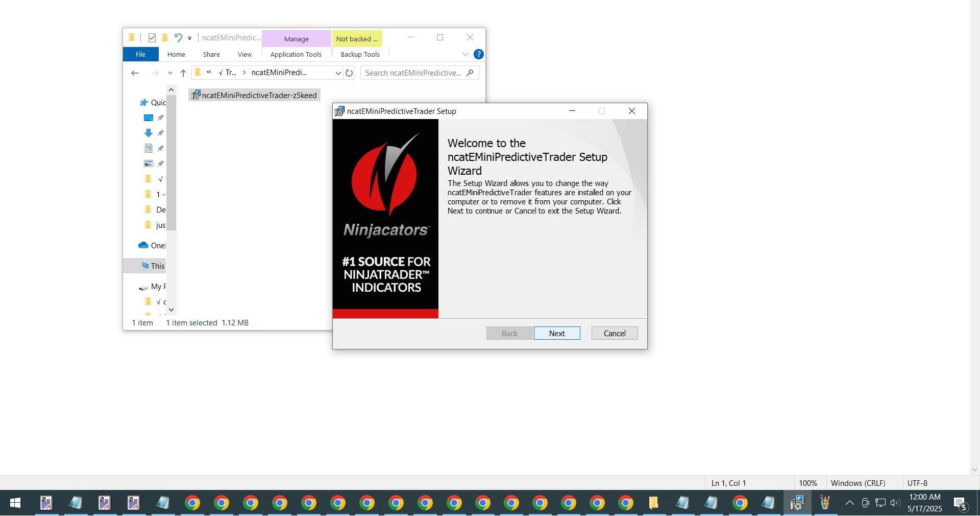This screenshot has width=980, height=516.
Task: Click the 'Not backed ...' contextual tab header
Action: tap(357, 39)
